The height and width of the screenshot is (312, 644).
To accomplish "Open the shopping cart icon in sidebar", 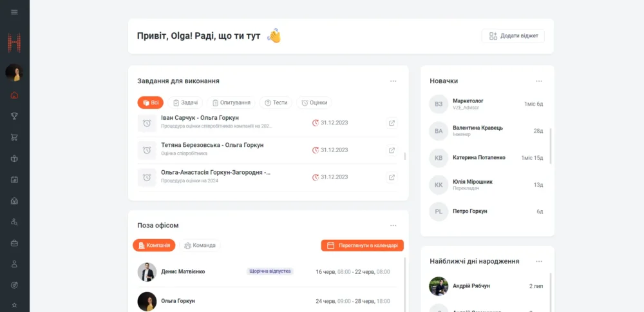I will click(x=14, y=137).
